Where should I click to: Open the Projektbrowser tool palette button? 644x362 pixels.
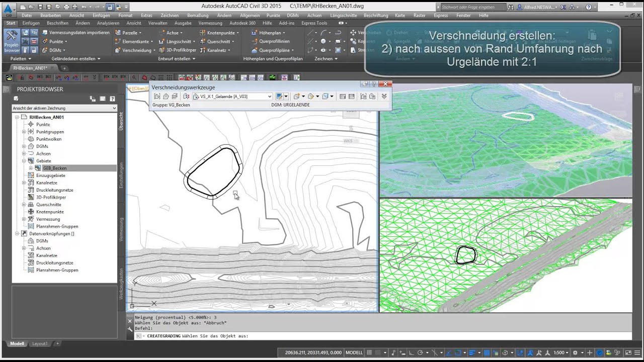12,41
